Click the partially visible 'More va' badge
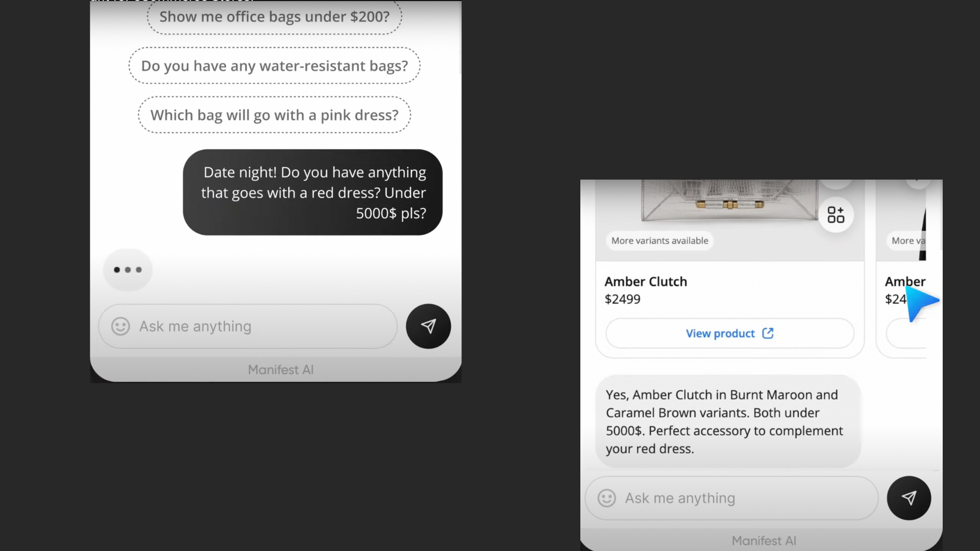Screen dimensions: 980x551 907,241
